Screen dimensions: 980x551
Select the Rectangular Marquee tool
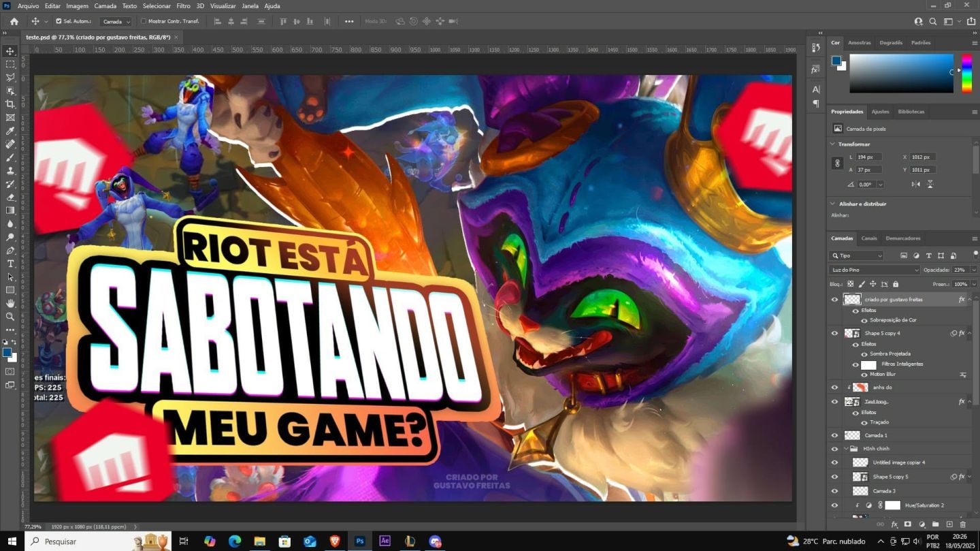pyautogui.click(x=10, y=64)
